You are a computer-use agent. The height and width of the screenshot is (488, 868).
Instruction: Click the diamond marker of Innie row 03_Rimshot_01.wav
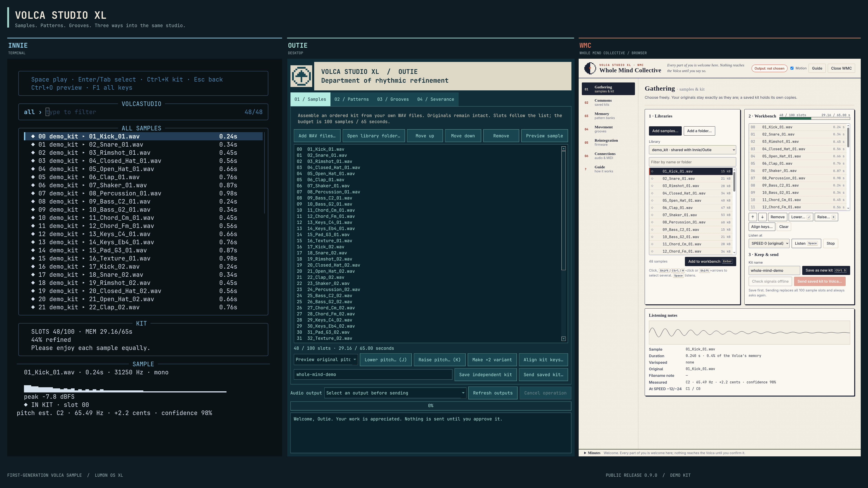[33, 152]
